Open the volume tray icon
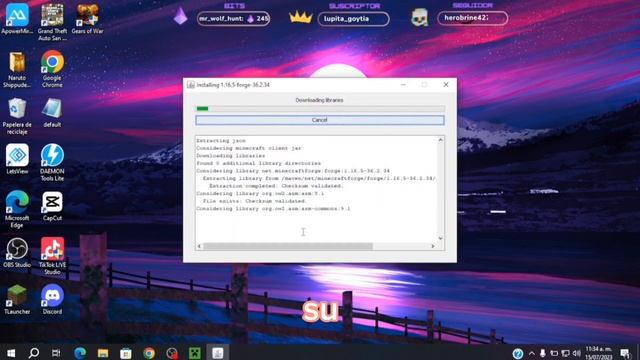This screenshot has width=640, height=360. click(x=576, y=353)
